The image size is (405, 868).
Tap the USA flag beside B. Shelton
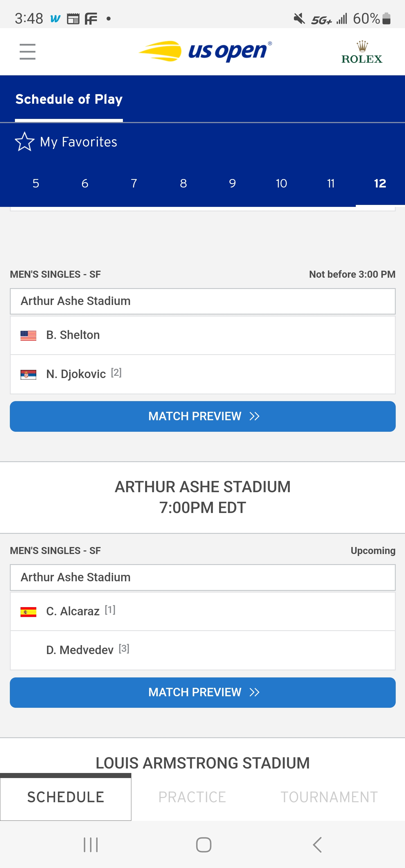[x=28, y=336]
